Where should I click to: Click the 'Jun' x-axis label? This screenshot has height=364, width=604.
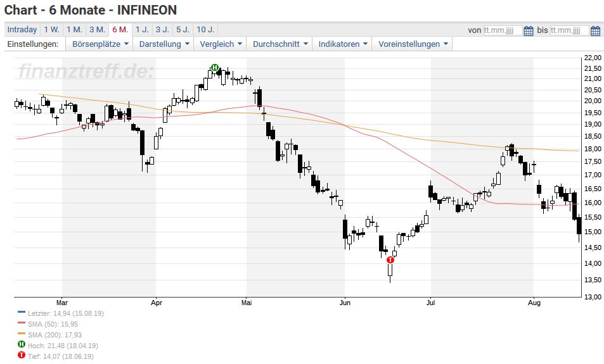click(x=345, y=303)
